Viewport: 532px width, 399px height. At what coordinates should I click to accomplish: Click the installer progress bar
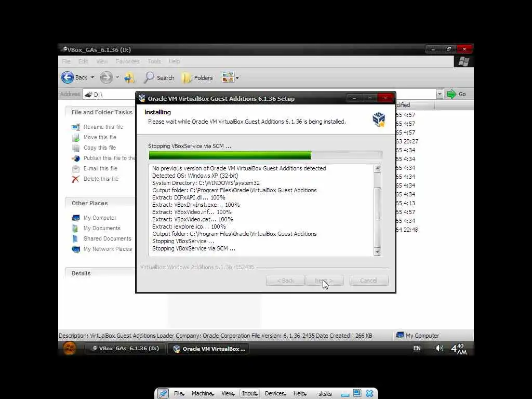coord(265,155)
